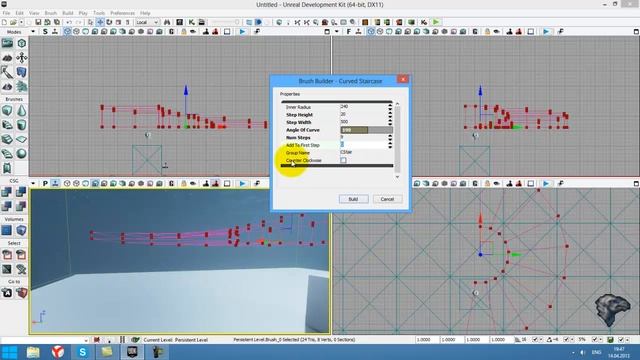The width and height of the screenshot is (640, 360).
Task: Select the Cube brush builder
Action: (7, 110)
